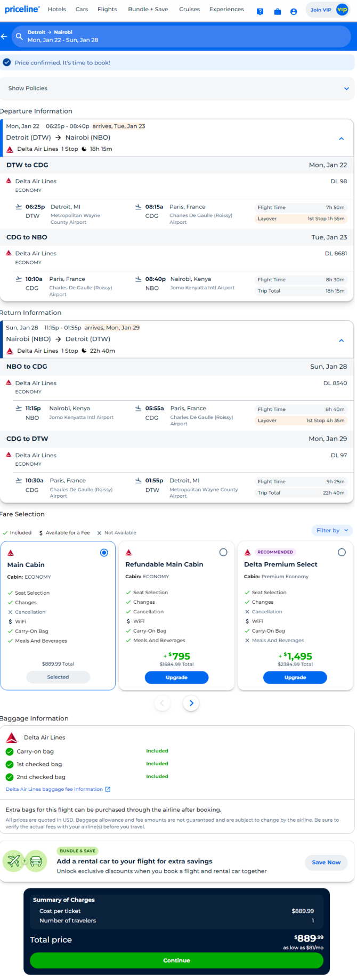Screen dimensions: 357x980
Task: Click landing plane icon next to 01:55p
Action: coord(139,481)
